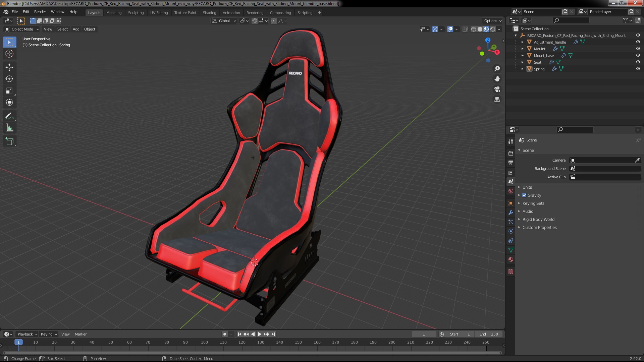The height and width of the screenshot is (362, 644).
Task: Open the Render menu
Action: coord(40,12)
